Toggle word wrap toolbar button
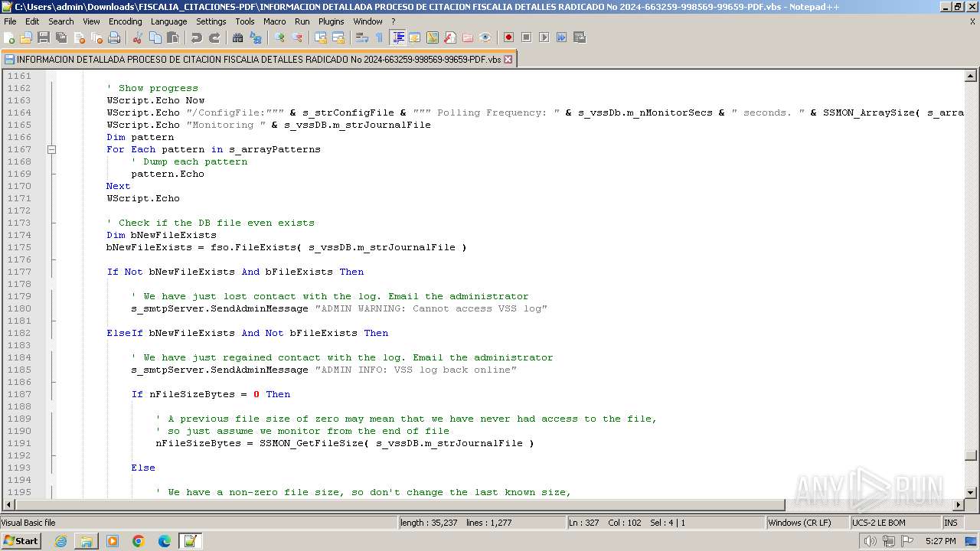 pyautogui.click(x=362, y=37)
